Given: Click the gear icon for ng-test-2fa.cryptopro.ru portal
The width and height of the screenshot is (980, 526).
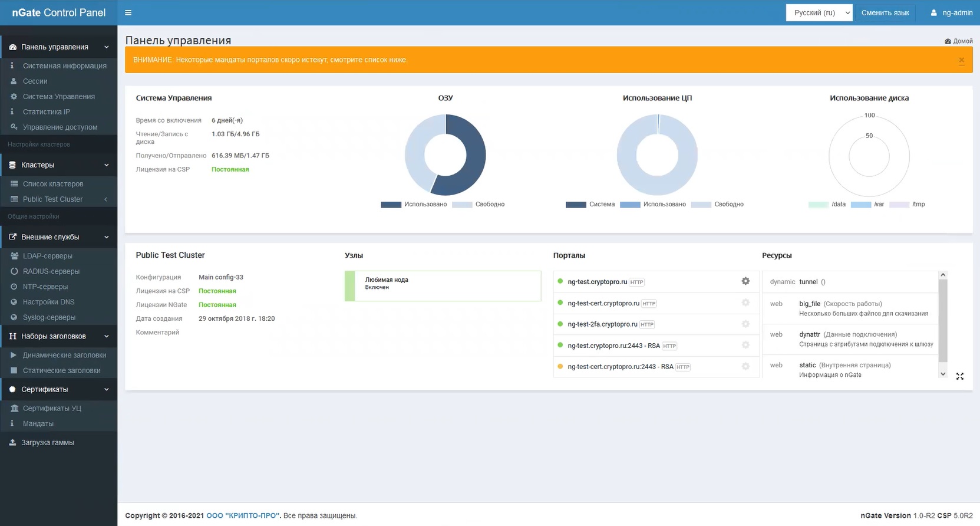Looking at the screenshot, I should [x=745, y=324].
